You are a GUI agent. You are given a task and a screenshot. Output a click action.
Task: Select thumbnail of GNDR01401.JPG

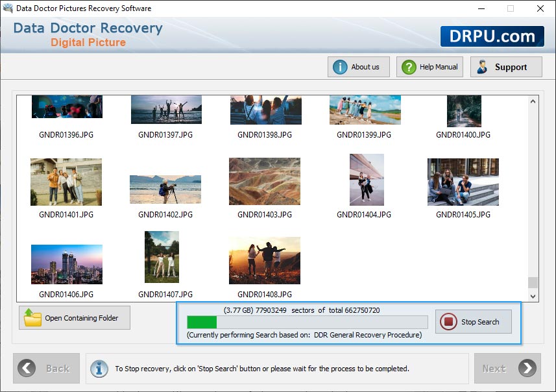click(x=66, y=182)
